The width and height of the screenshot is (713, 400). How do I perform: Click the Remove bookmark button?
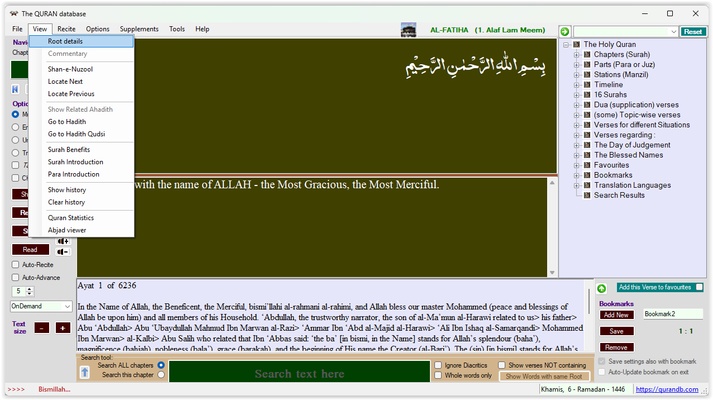point(616,348)
